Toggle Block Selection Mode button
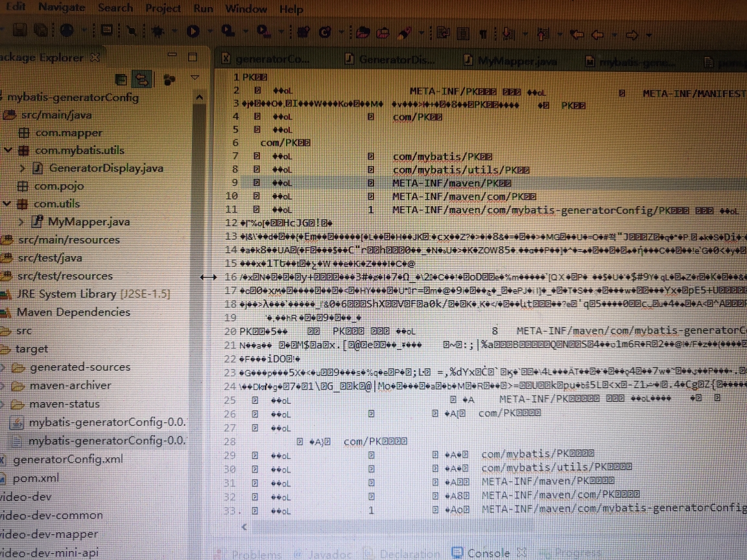The image size is (747, 560). tap(463, 33)
